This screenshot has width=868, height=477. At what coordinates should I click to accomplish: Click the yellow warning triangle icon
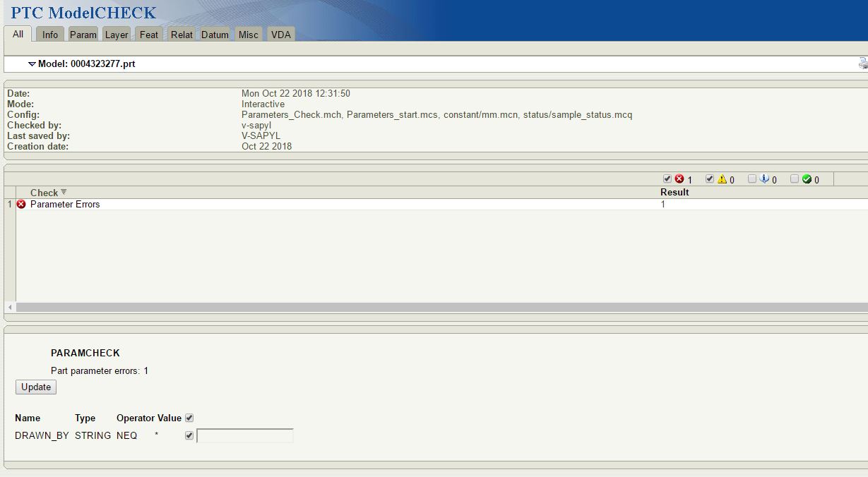click(x=721, y=179)
